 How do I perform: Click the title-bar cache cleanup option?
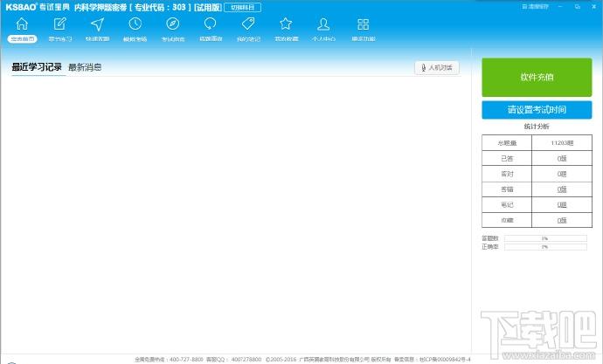536,6
